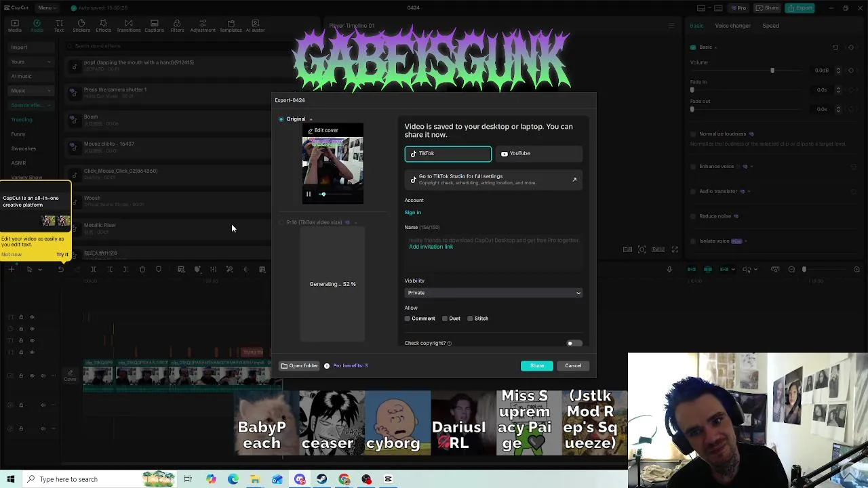Click the Share button in export dialog
The image size is (868, 488).
tap(536, 366)
